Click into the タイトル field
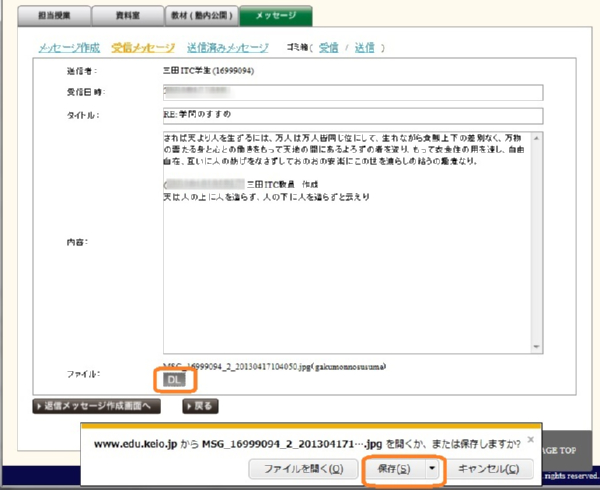Viewport: 600px width, 490px height. click(x=350, y=115)
